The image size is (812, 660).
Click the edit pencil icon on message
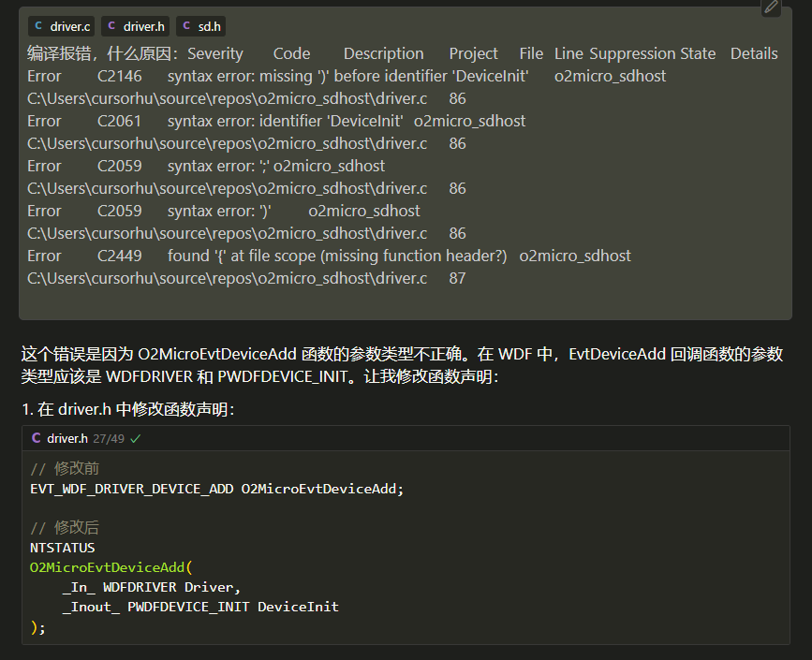coord(771,7)
